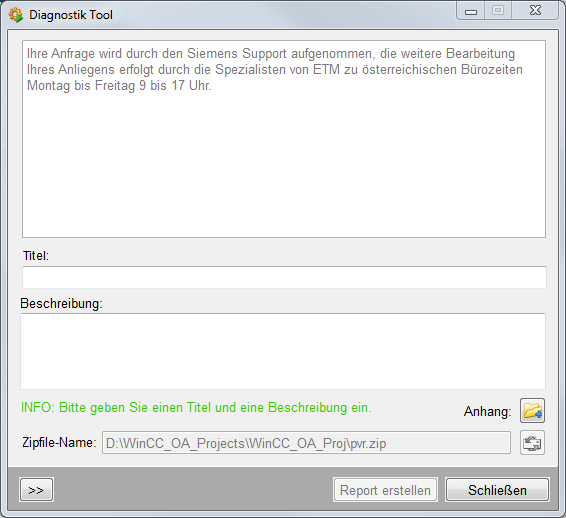Close the window with the X button
566x518 pixels.
pos(535,11)
